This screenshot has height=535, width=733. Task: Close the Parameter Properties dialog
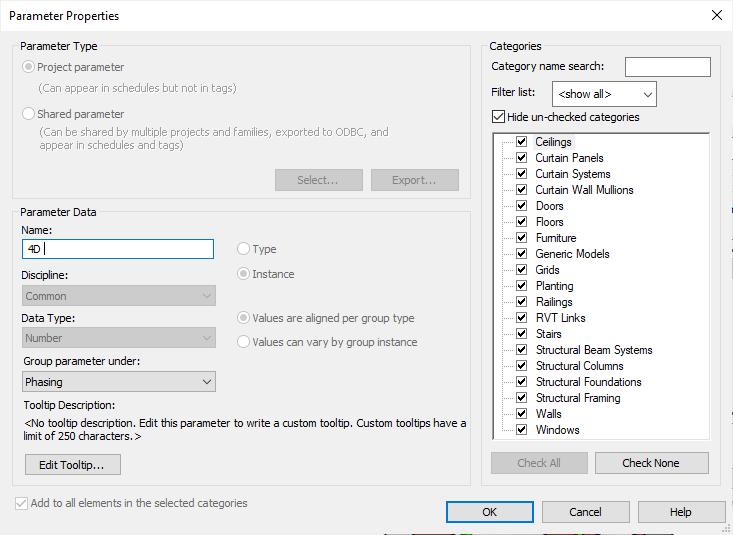point(716,15)
